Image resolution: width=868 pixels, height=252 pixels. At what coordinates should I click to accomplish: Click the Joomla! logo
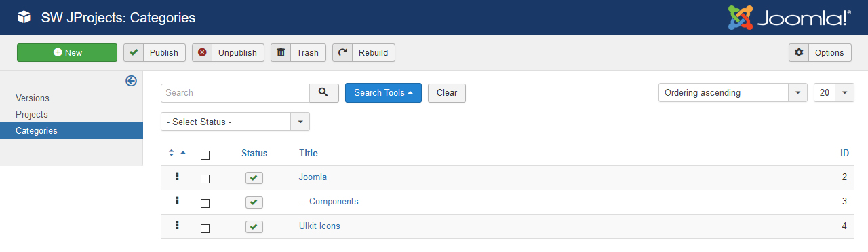(789, 18)
